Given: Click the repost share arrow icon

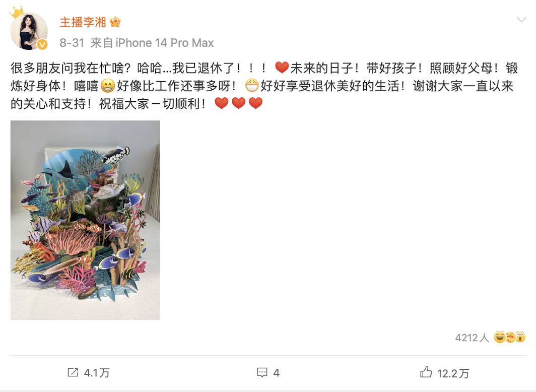Looking at the screenshot, I should click(x=73, y=372).
